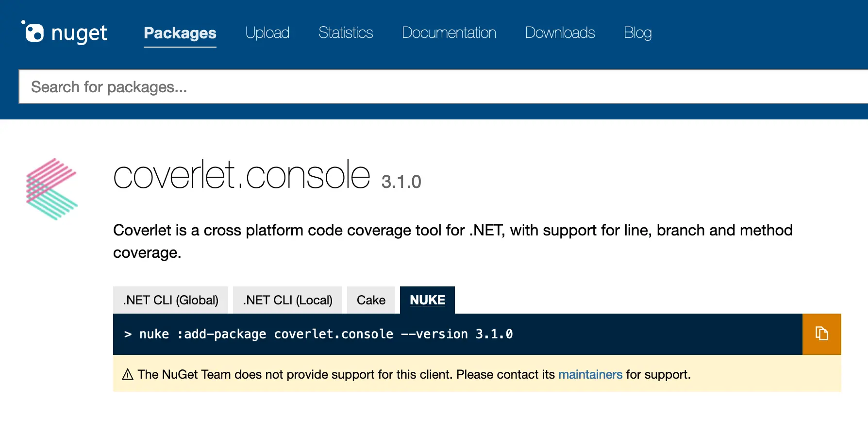Image resolution: width=868 pixels, height=434 pixels.
Task: Follow the maintainers link
Action: [590, 374]
